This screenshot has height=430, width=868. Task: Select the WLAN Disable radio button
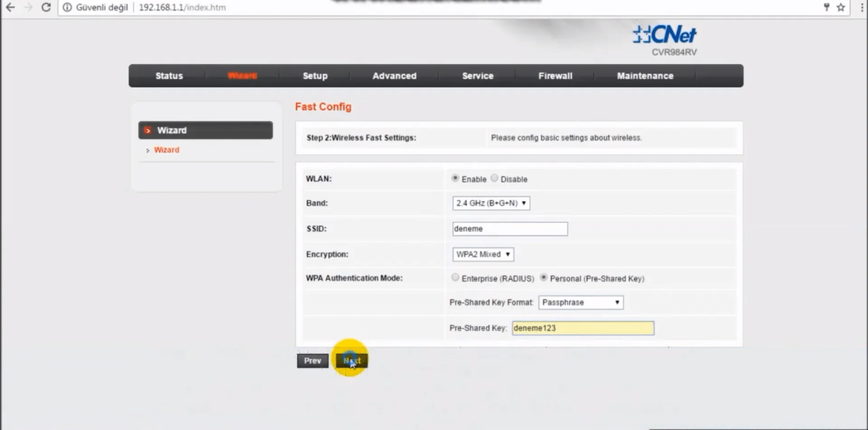(494, 178)
